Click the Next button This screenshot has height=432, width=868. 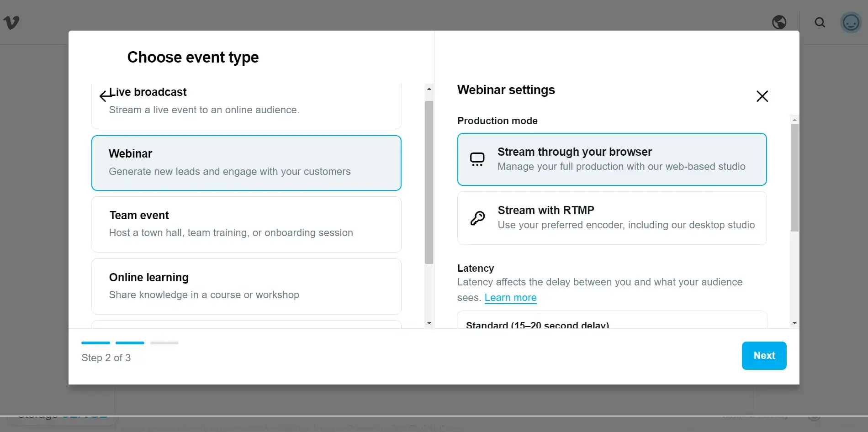point(764,355)
